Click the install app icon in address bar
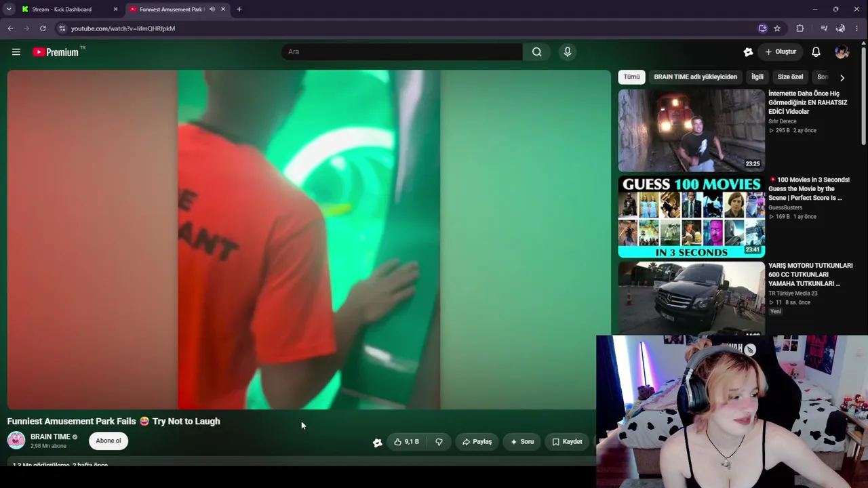The image size is (868, 488). click(x=762, y=28)
